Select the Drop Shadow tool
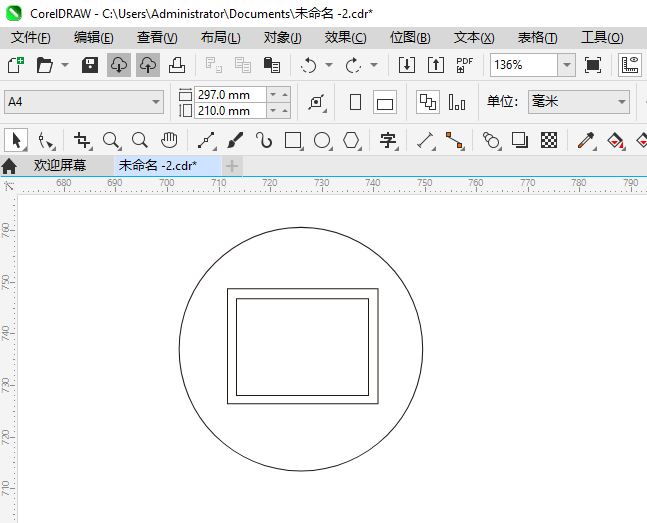647x523 pixels. click(x=520, y=140)
